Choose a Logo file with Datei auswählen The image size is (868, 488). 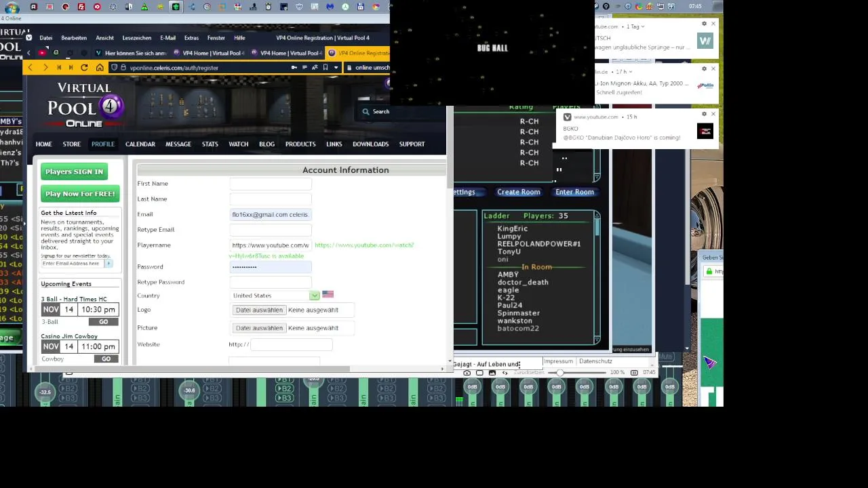coord(259,310)
